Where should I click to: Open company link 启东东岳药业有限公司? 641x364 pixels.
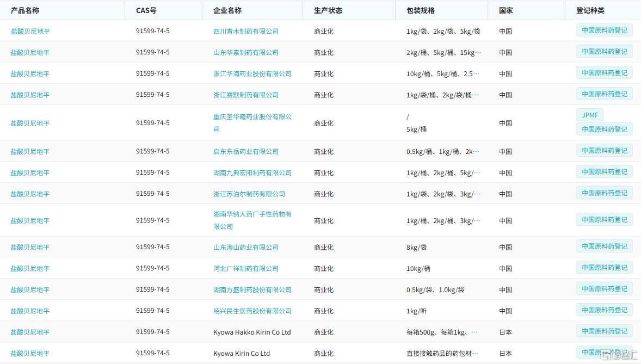[x=246, y=152]
